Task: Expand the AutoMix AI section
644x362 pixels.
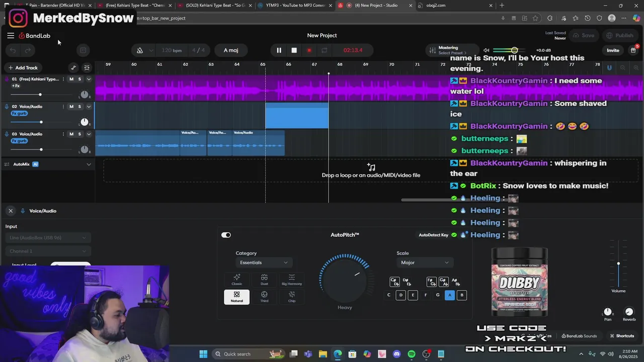Action: tap(89, 164)
